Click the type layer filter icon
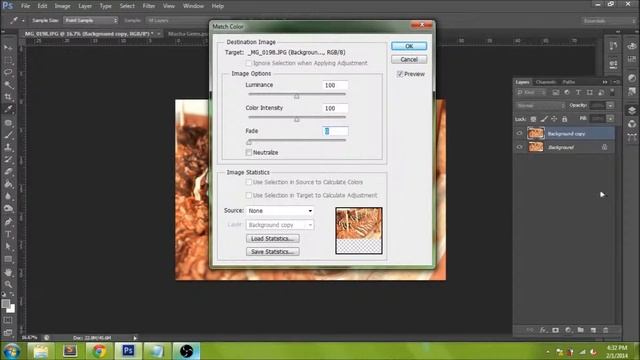The width and height of the screenshot is (640, 360). (x=578, y=93)
